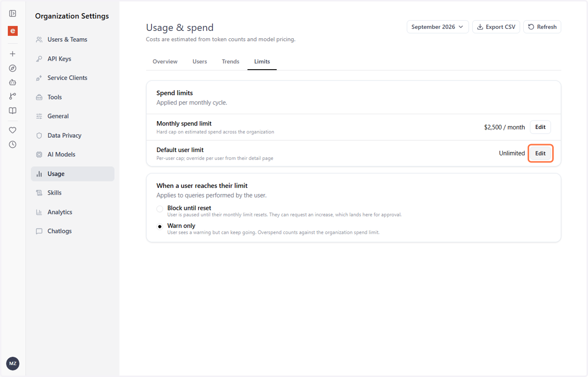Open the branch workflow icon
This screenshot has height=377, width=588.
pos(13,97)
